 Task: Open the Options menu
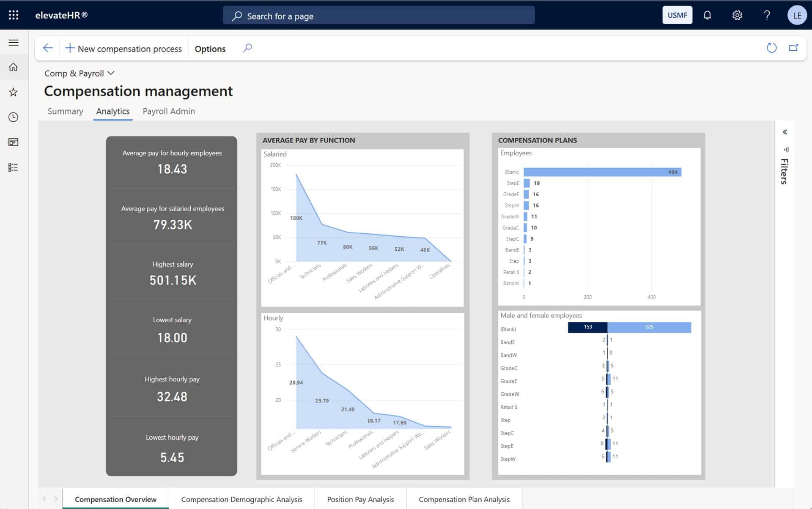pos(210,49)
